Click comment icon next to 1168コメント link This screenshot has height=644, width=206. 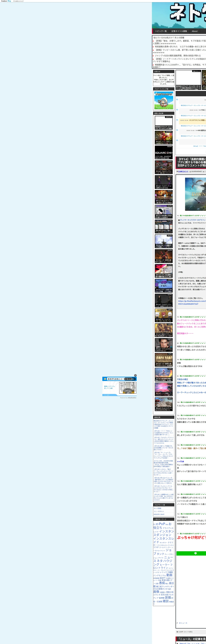point(177,172)
